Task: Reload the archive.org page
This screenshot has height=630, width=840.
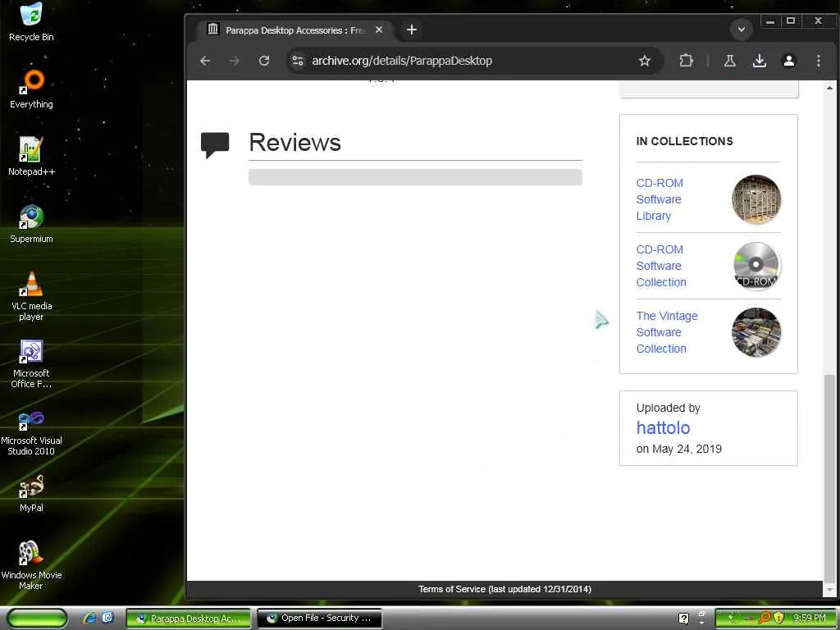Action: [264, 61]
